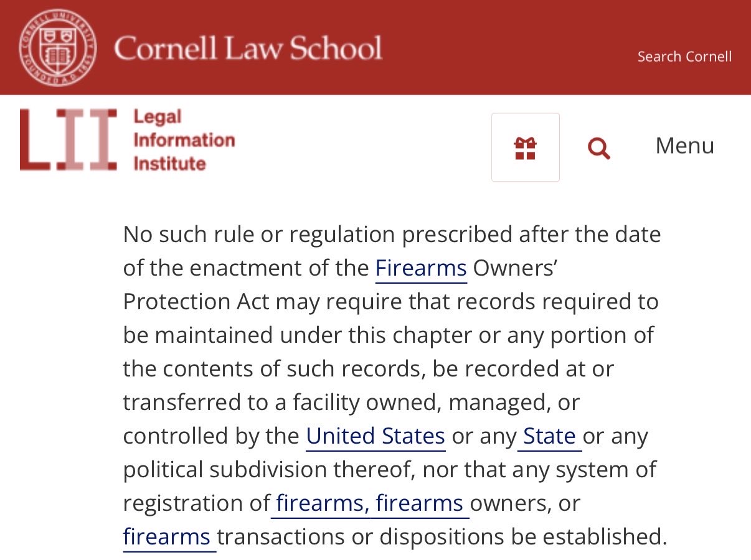Click the text "No such rule or regulation"
Screen dimensions: 751x560
259,235
